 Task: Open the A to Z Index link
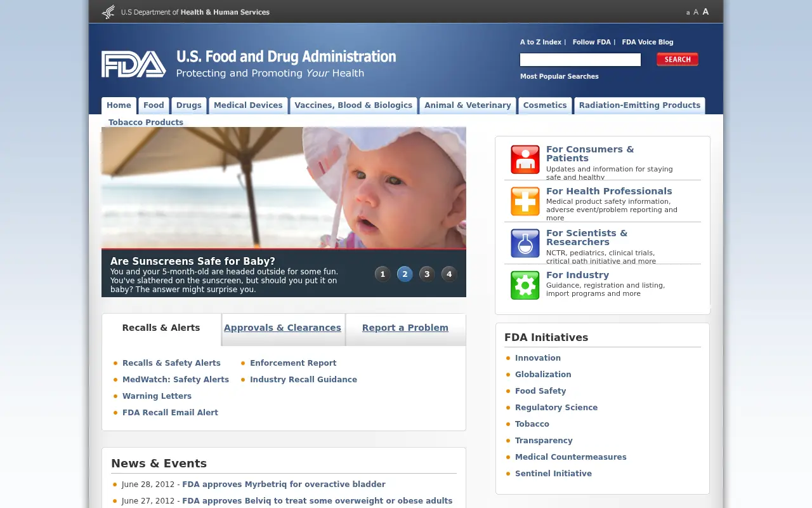(x=540, y=42)
